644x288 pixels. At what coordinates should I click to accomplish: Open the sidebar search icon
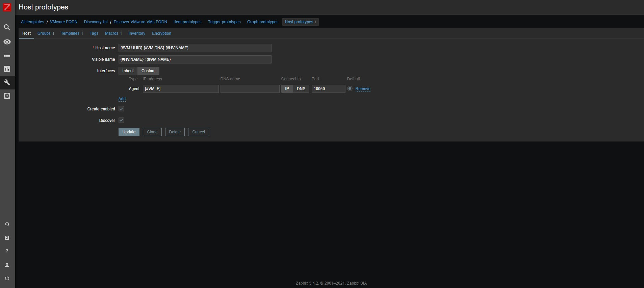[x=7, y=27]
